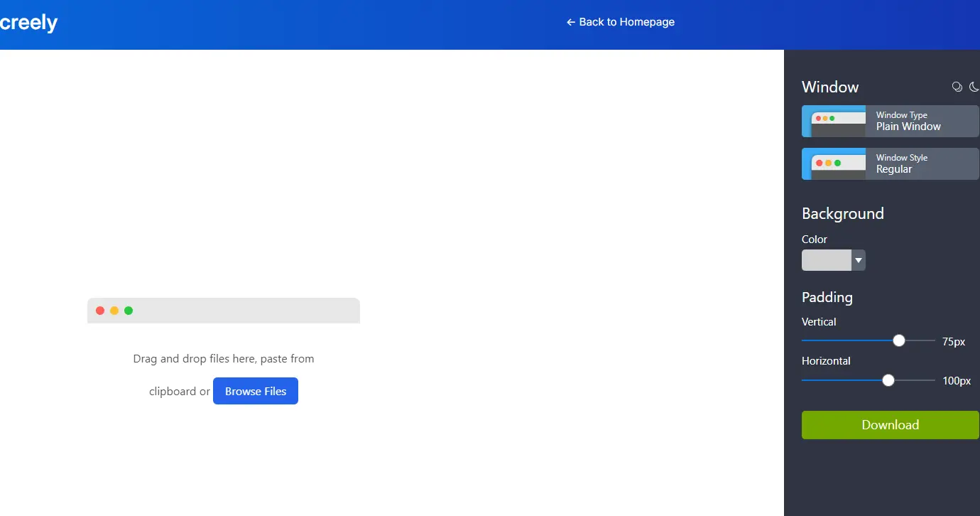The height and width of the screenshot is (516, 980).
Task: Open the Window Type Plain Window selector
Action: (891, 121)
